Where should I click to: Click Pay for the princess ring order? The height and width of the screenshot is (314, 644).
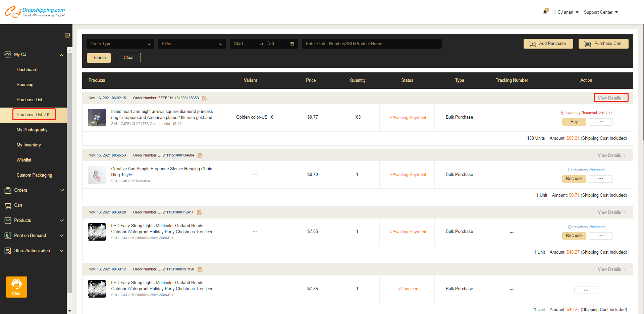click(x=574, y=122)
